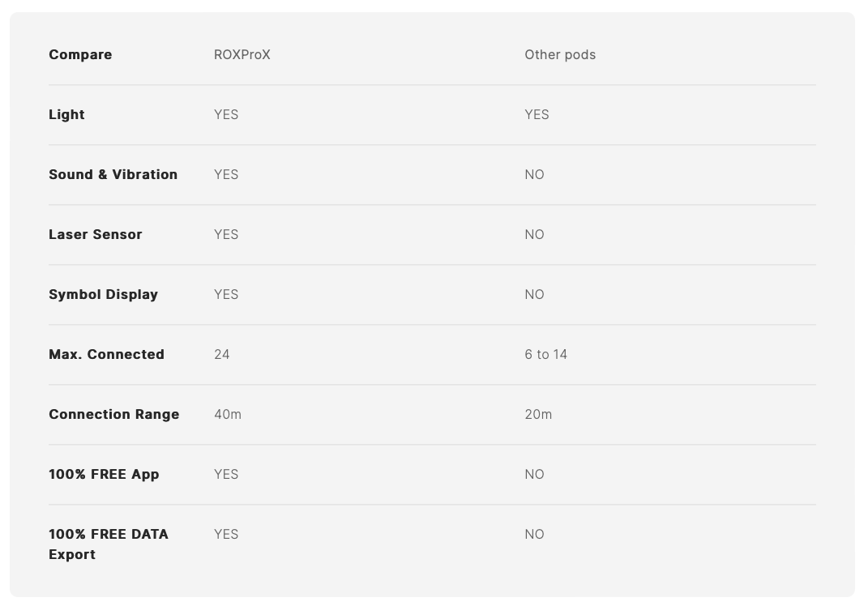The image size is (868, 606).
Task: Click the 6 to 14 value
Action: 545,354
